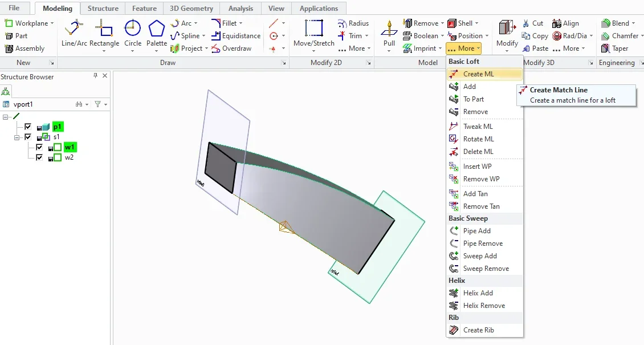Collapse the s1 tree node
The image size is (644, 345).
coord(17,137)
